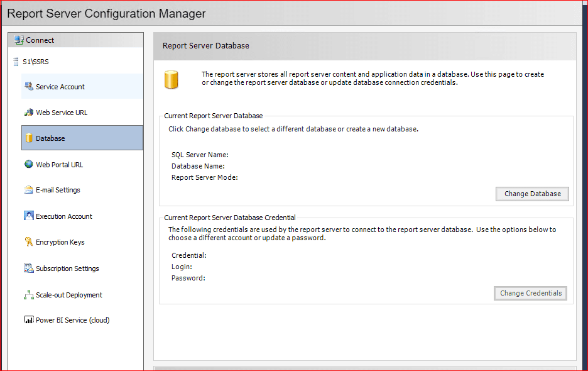Click the large database icon in header
The height and width of the screenshot is (371, 588).
coord(171,80)
